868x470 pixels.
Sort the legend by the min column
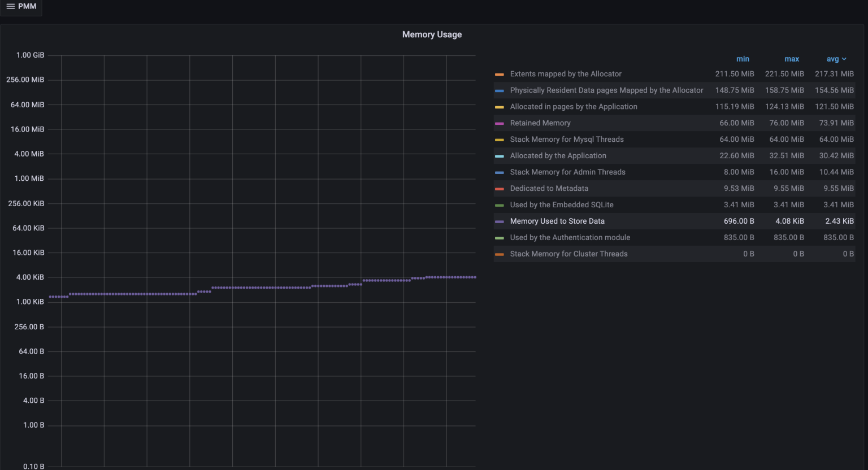(743, 59)
